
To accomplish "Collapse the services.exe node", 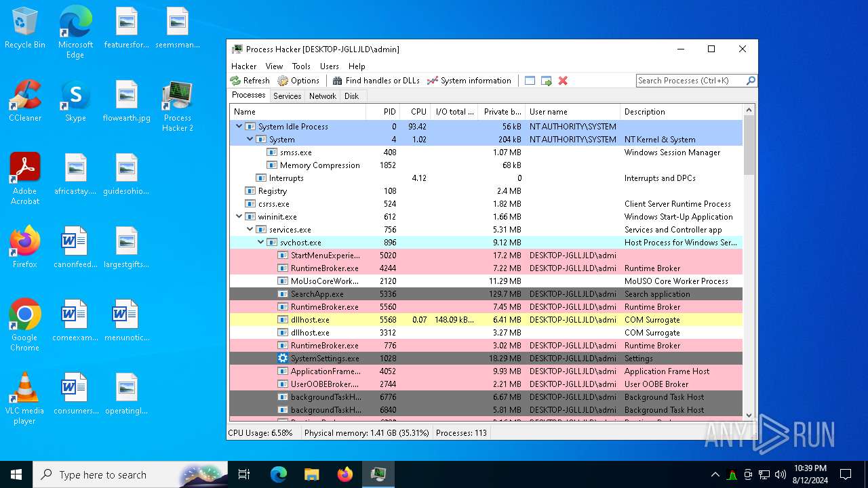I will (250, 230).
